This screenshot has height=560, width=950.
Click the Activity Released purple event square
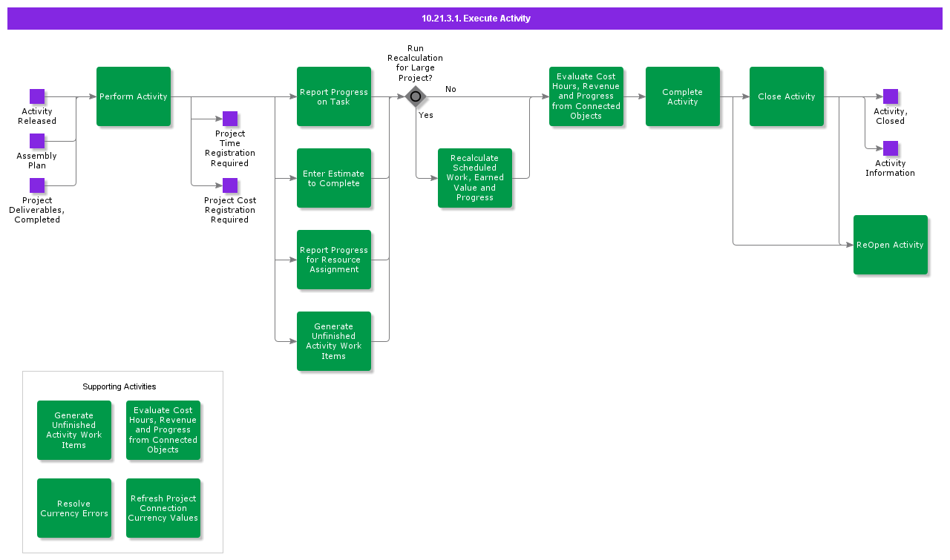tap(37, 96)
